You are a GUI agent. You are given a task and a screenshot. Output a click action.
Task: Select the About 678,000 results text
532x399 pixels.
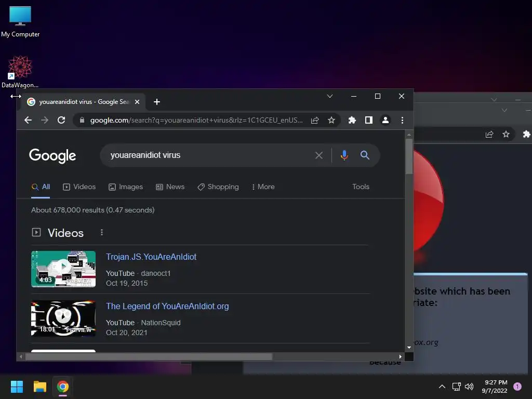[92, 210]
